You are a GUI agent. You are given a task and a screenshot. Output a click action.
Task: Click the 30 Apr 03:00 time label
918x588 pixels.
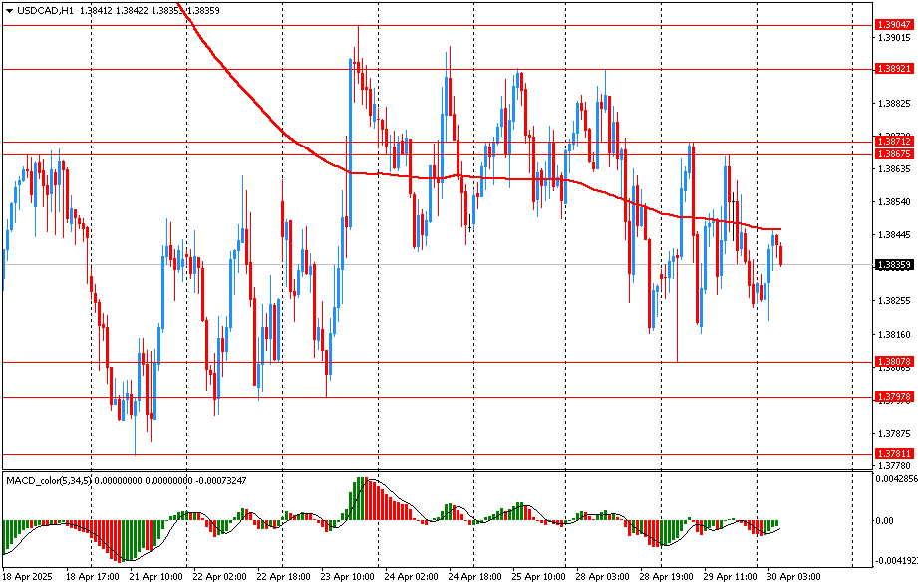pos(793,576)
